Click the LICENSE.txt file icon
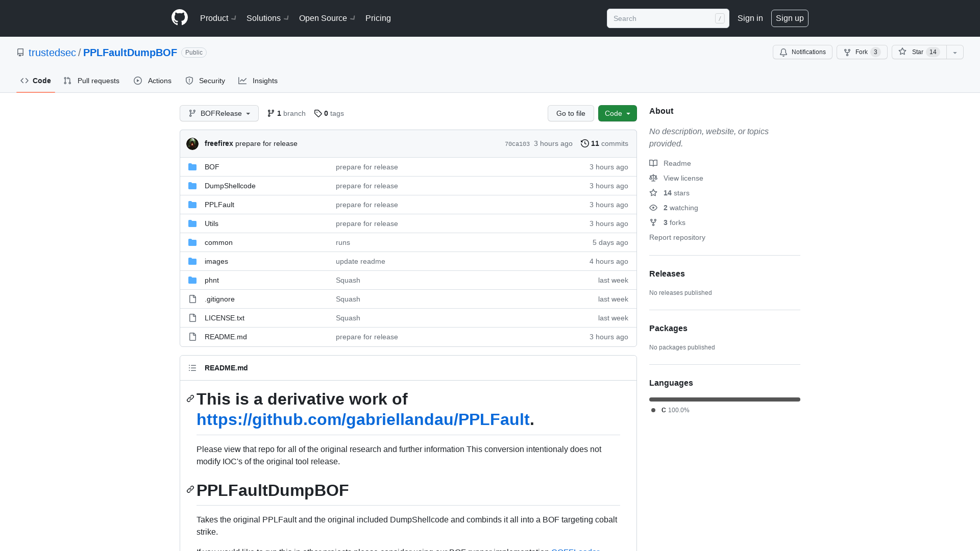 coord(192,318)
